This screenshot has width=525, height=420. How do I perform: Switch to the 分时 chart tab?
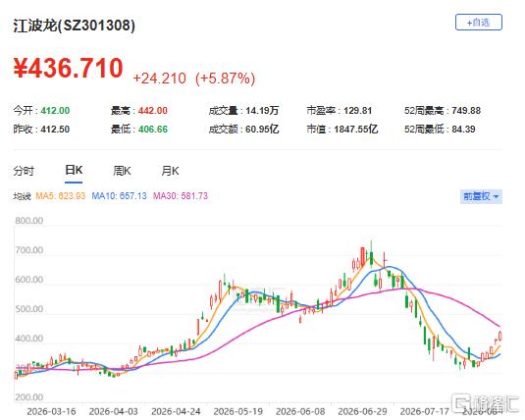tap(24, 171)
